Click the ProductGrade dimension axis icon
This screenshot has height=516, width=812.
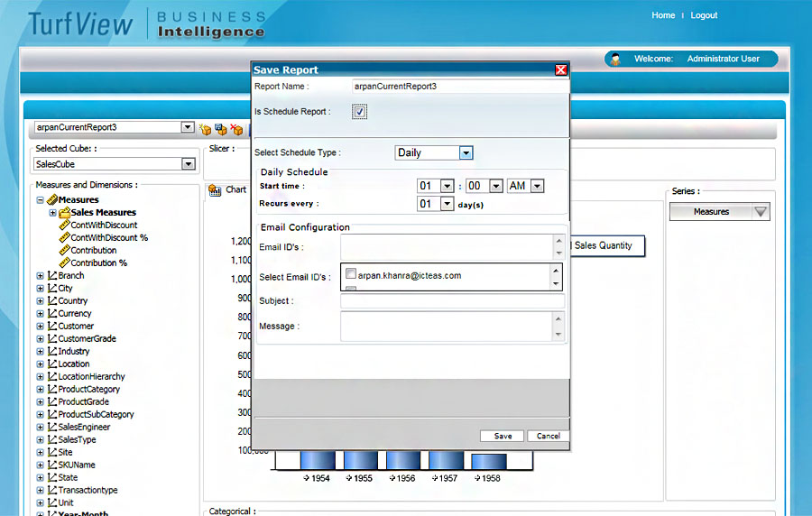point(52,401)
